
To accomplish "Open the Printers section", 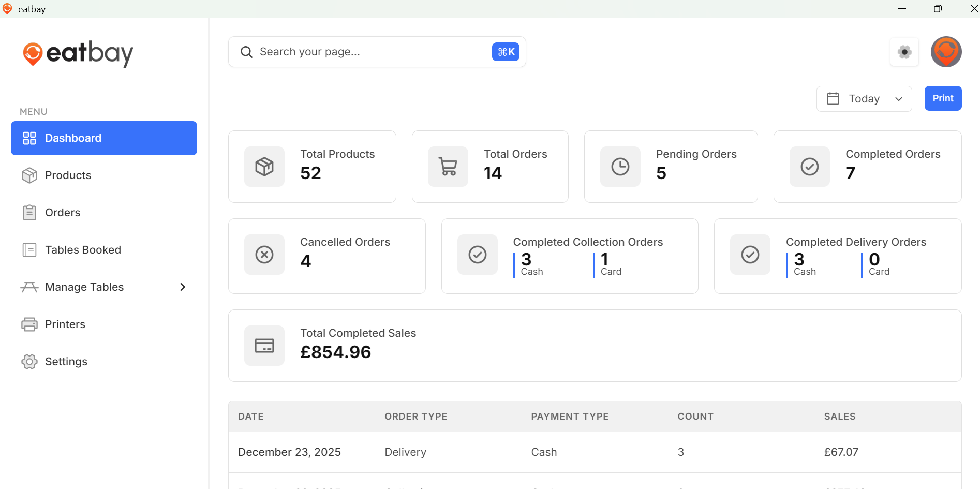I will (65, 324).
